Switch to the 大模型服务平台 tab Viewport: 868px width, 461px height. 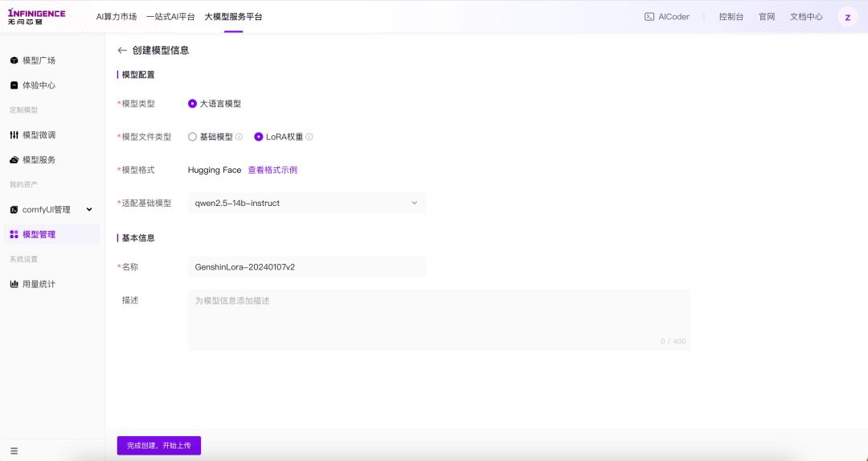tap(234, 17)
